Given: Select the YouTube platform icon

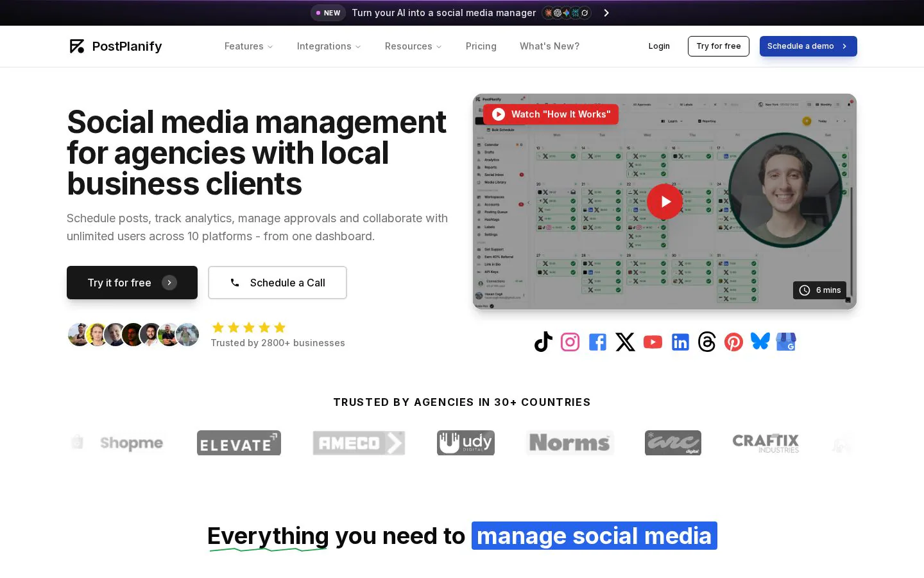Looking at the screenshot, I should coord(653,342).
